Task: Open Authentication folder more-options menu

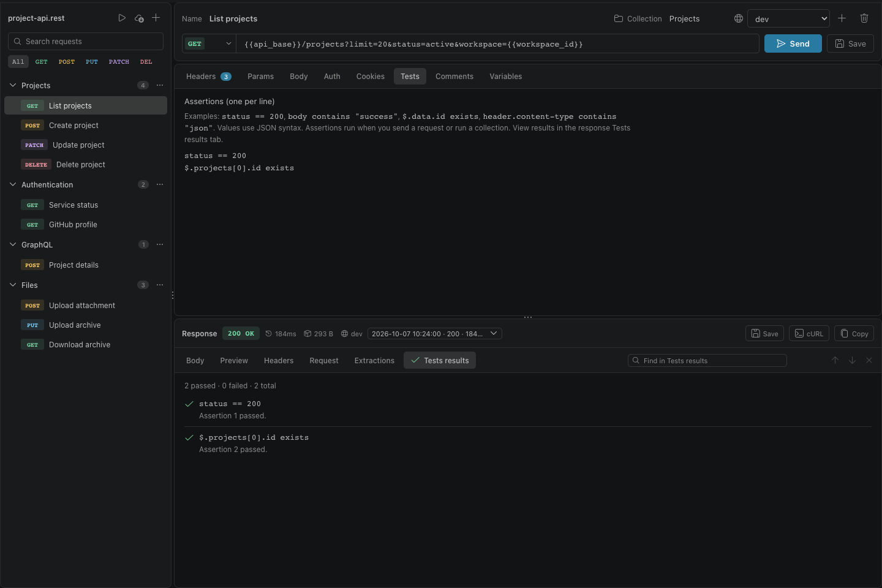Action: [x=160, y=184]
